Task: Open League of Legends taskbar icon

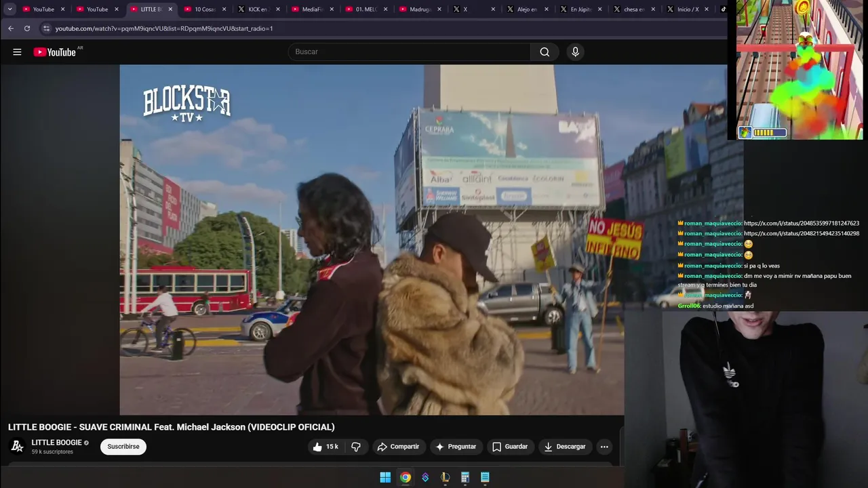Action: point(445,477)
